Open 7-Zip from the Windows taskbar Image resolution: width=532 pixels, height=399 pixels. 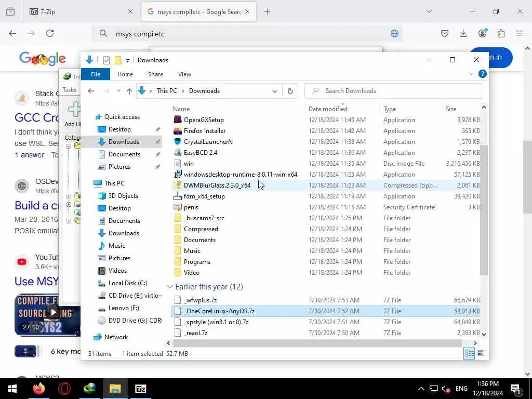tap(140, 389)
